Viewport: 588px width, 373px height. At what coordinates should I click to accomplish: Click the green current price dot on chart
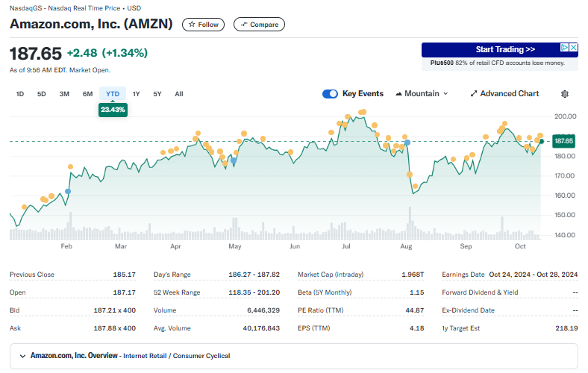(x=542, y=141)
